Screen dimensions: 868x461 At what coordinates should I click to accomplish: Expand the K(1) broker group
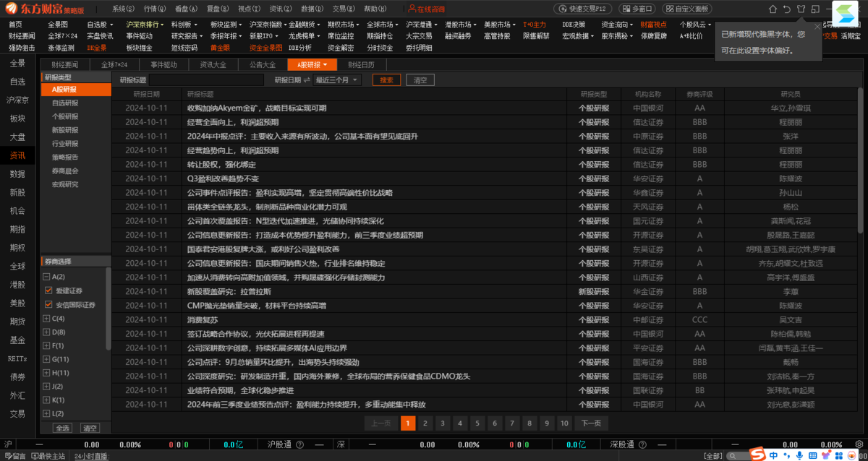[x=46, y=400]
